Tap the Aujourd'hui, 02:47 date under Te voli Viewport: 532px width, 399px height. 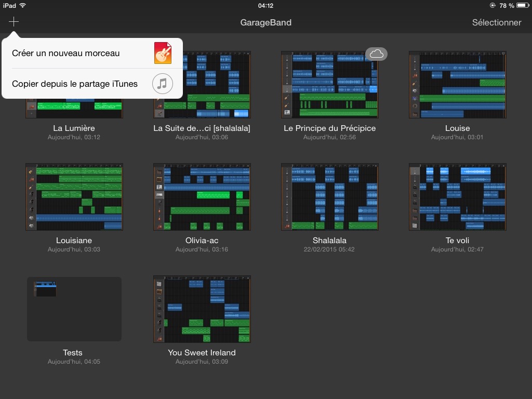click(457, 249)
